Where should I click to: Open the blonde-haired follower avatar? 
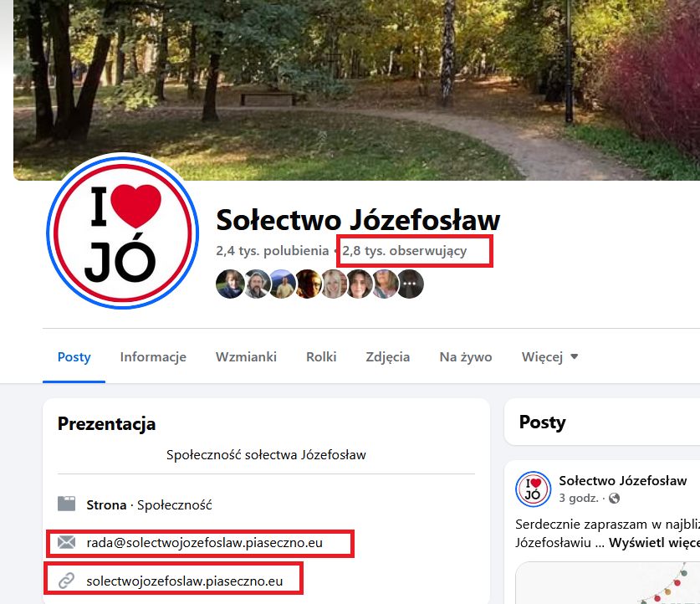[x=333, y=284]
